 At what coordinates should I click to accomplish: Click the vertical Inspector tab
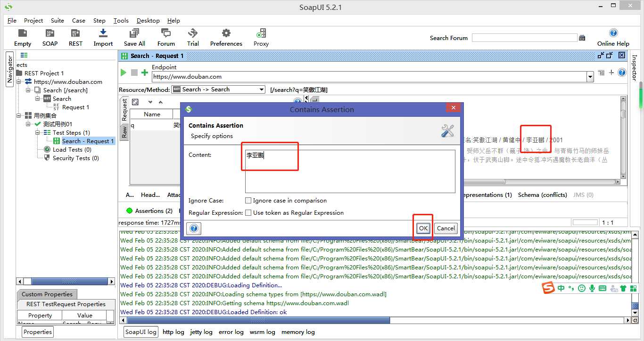tap(634, 67)
